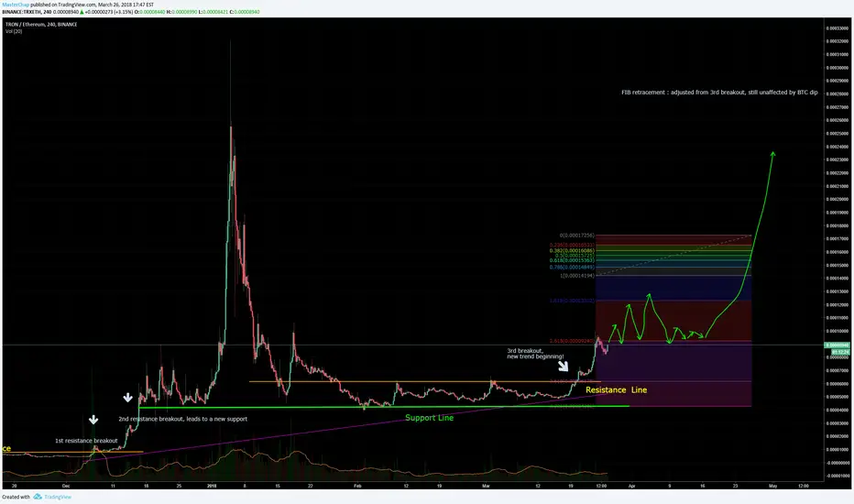854x504 pixels.
Task: Click the Fib level '0.382(0.00016086)' label
Action: coord(572,251)
